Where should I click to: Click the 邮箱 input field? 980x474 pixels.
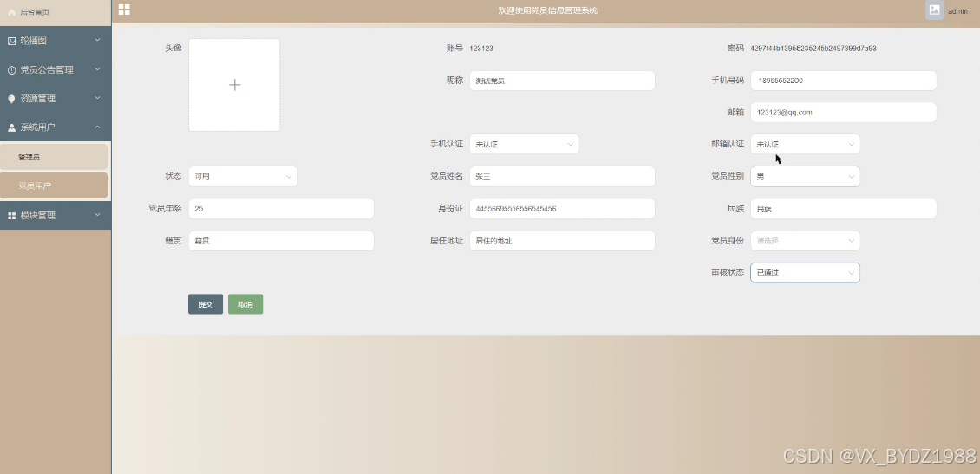click(x=843, y=113)
